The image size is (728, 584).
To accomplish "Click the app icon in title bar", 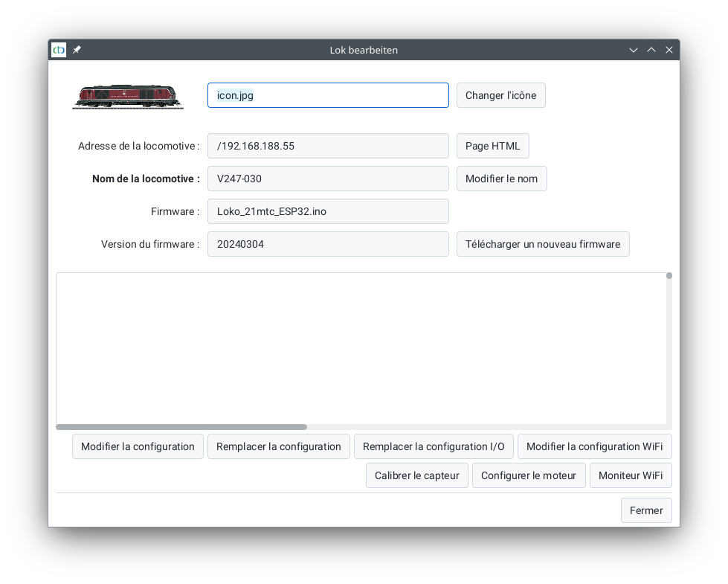I will click(59, 50).
